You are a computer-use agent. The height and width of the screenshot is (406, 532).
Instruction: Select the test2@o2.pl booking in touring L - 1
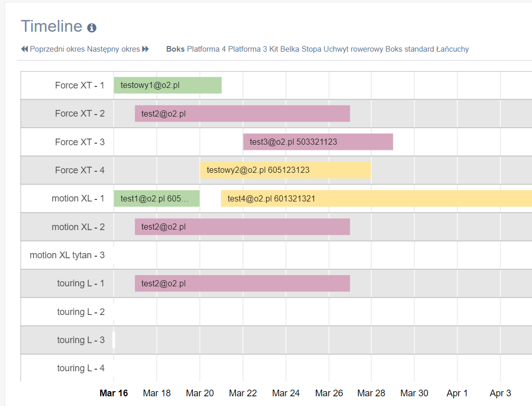[x=242, y=283]
